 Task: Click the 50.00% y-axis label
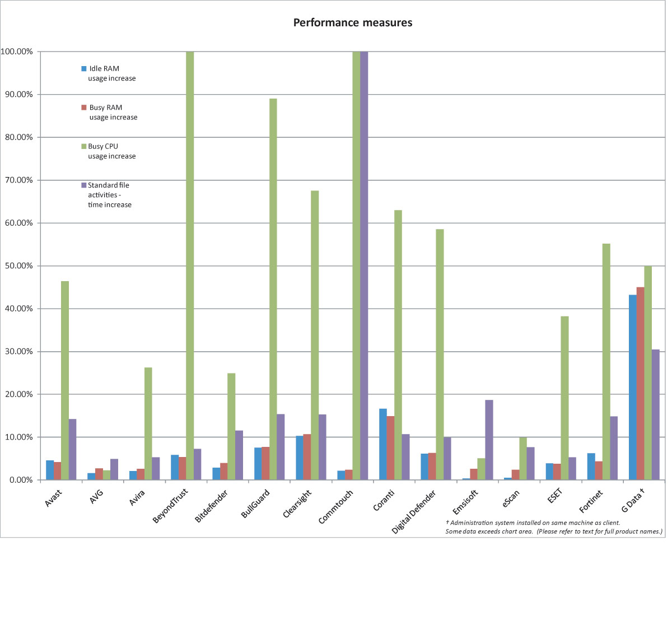18,266
